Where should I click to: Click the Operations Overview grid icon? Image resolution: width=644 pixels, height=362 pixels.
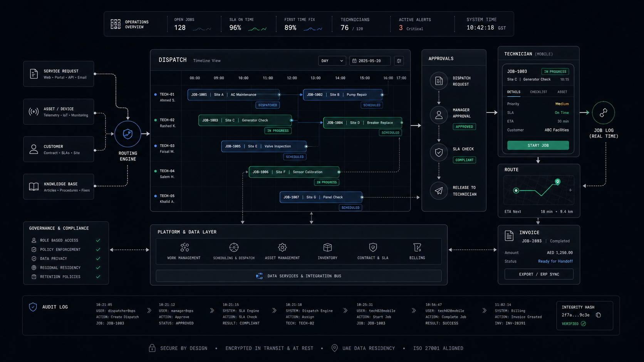(116, 24)
